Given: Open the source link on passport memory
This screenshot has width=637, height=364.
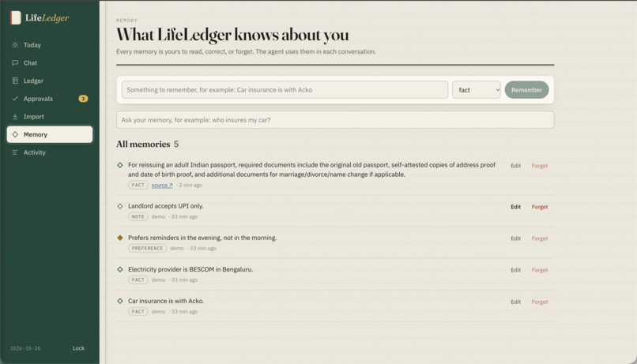Looking at the screenshot, I should (162, 185).
